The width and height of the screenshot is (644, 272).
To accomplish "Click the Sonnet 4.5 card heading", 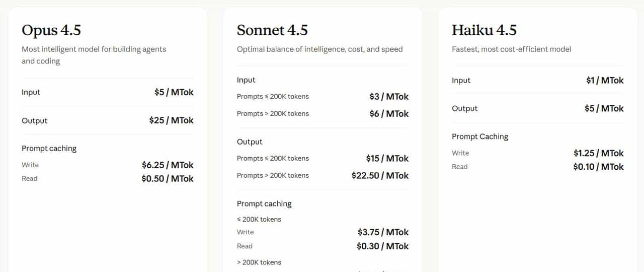I will click(x=272, y=30).
